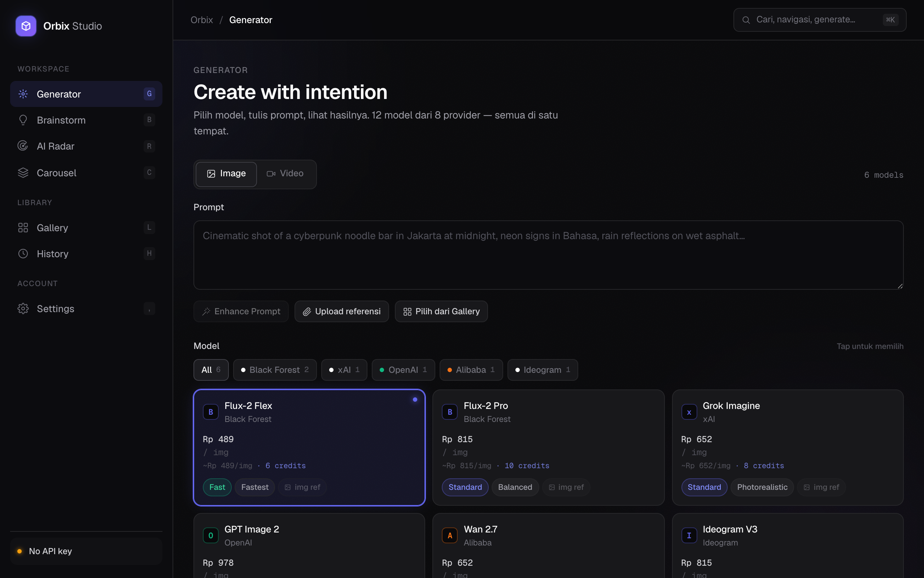Screen dimensions: 924x578
Task: Click the Upload referensi button
Action: [x=342, y=311]
